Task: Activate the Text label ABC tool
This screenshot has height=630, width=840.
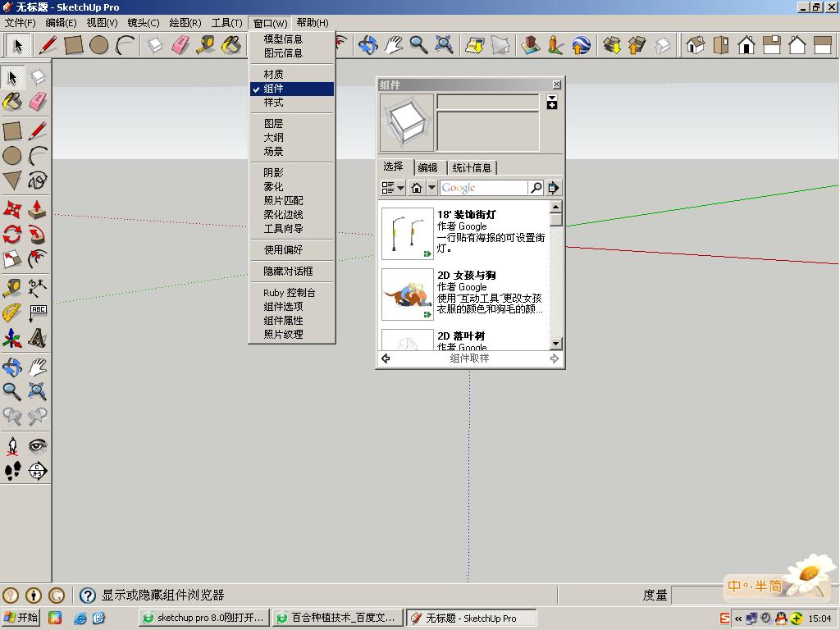Action: [x=37, y=313]
